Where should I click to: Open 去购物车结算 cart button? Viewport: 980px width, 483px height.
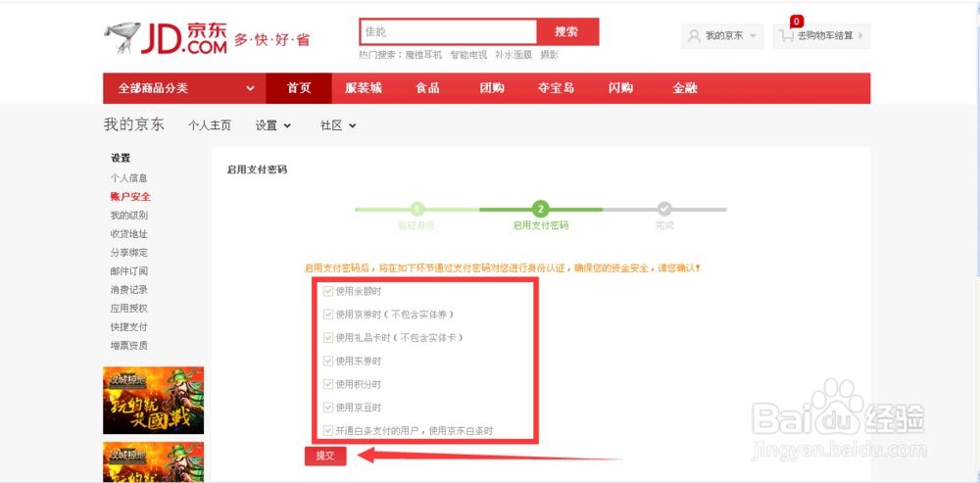point(822,36)
